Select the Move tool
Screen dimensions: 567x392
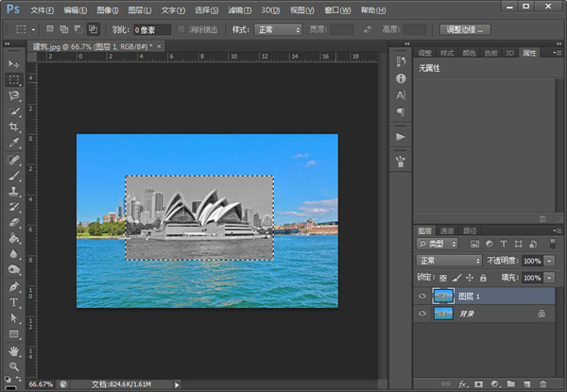(x=14, y=63)
